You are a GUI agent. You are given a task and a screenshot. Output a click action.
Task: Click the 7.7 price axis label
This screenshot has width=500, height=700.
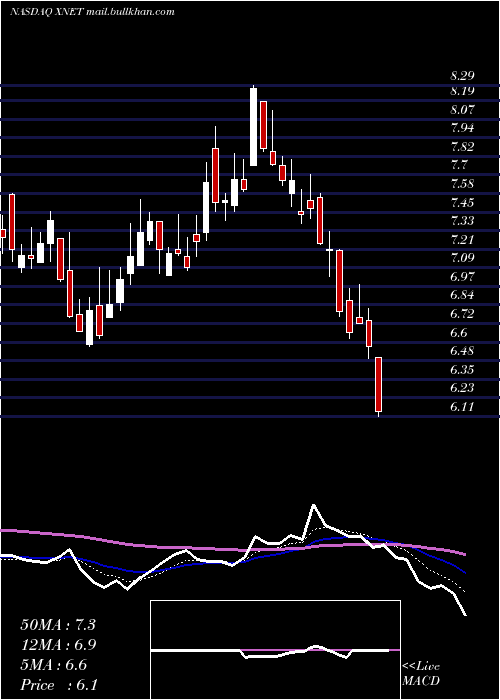coord(458,166)
